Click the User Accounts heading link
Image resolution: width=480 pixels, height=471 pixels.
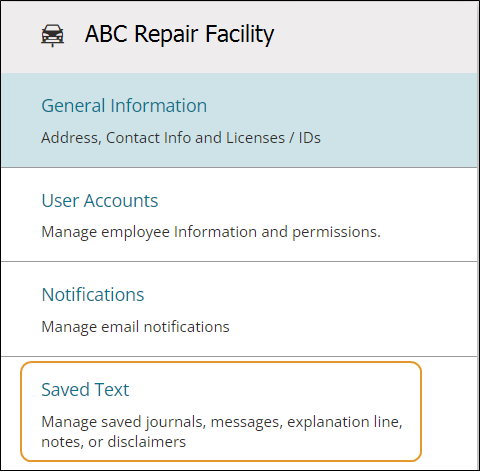point(100,201)
